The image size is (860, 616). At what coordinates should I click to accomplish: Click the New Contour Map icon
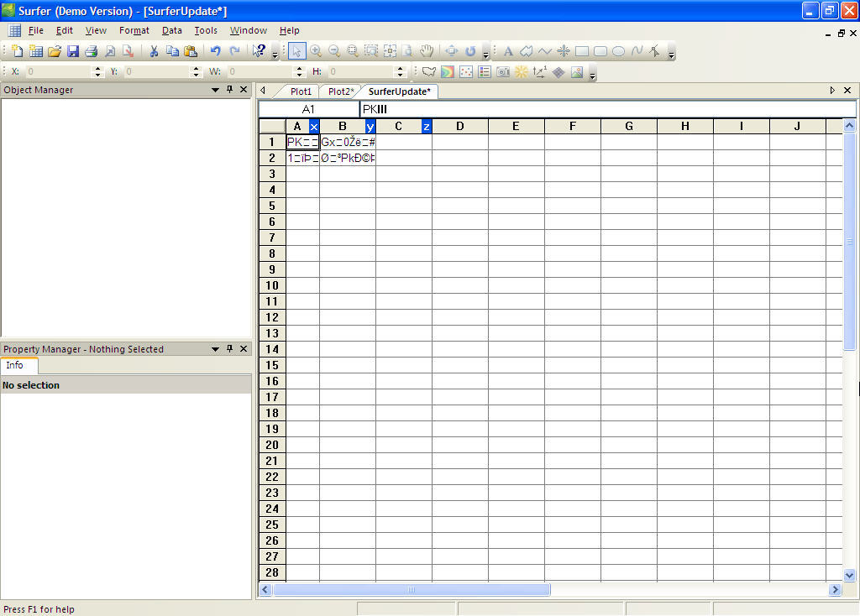point(448,72)
